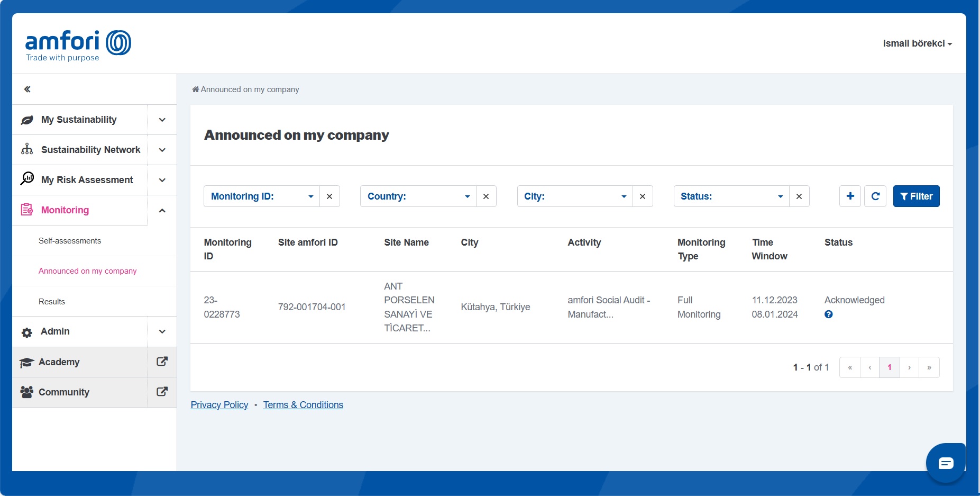
Task: Click Full Monitoring type cell
Action: pyautogui.click(x=699, y=307)
